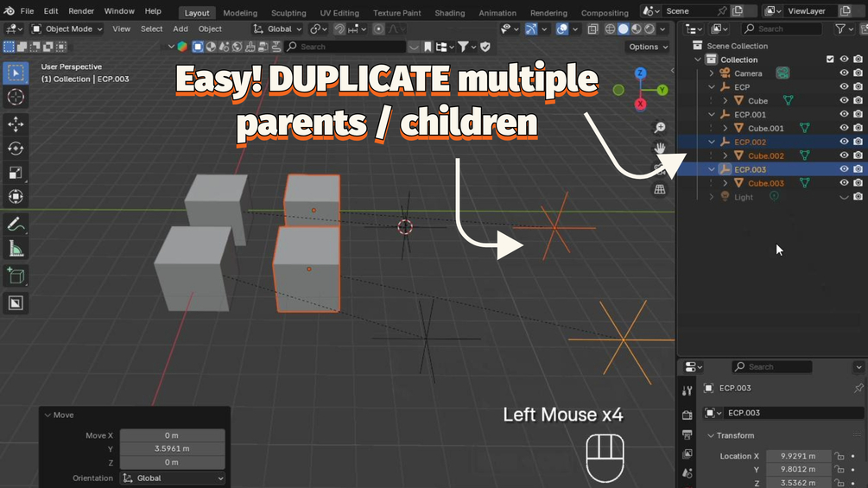Open the Tool tab in Properties
868x488 pixels.
pyautogui.click(x=687, y=390)
